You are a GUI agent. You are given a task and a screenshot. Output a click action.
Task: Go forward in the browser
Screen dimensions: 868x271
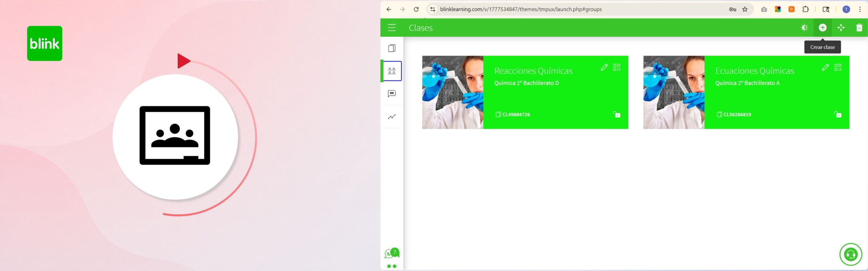pos(402,9)
